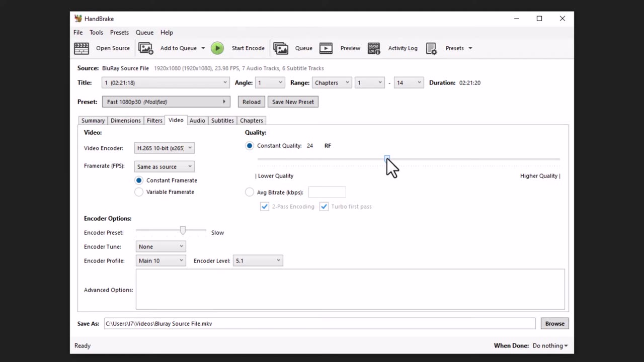Open the end chapter dropdown showing 14
644x362 pixels.
(409, 83)
